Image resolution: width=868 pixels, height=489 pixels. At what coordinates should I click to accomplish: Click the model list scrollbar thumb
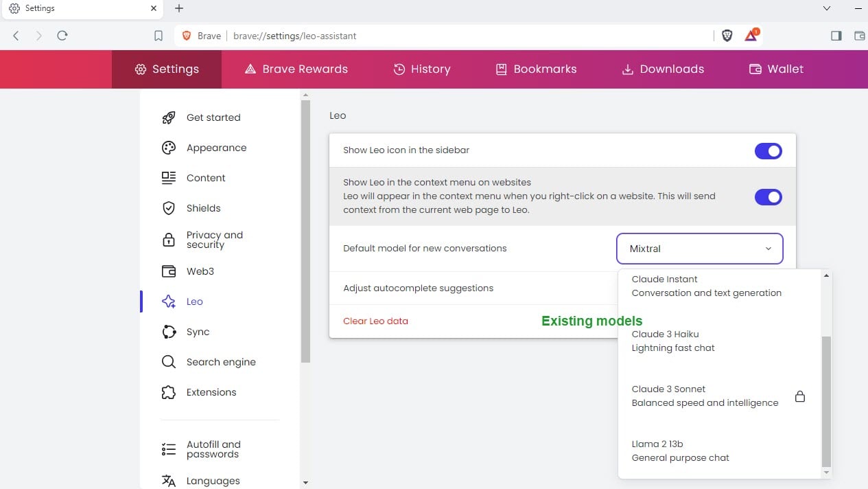826,402
